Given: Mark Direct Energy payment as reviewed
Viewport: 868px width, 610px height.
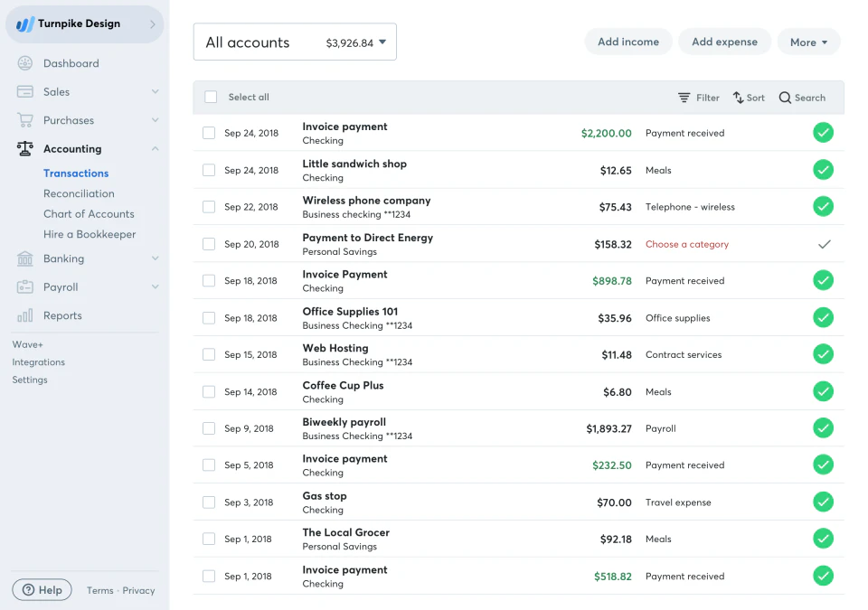Looking at the screenshot, I should 823,244.
